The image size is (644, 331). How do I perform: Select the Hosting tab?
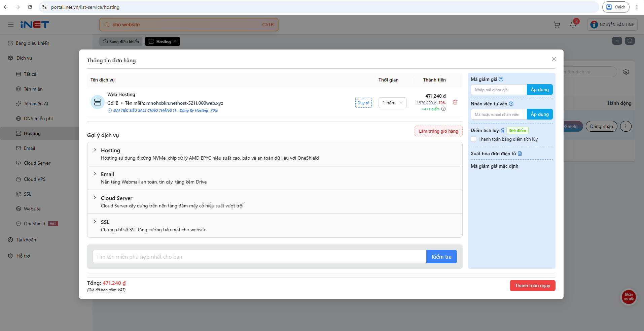tap(163, 41)
